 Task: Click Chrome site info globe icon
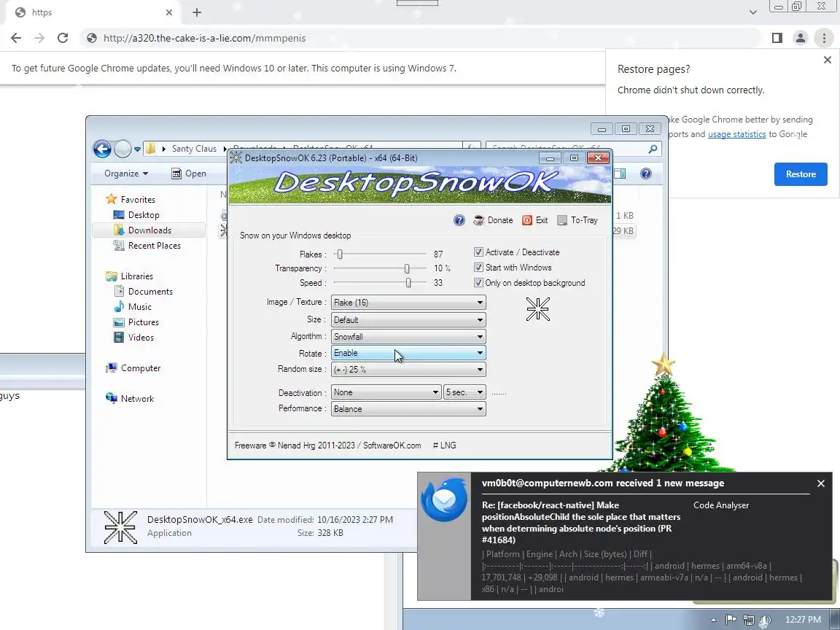pyautogui.click(x=92, y=38)
